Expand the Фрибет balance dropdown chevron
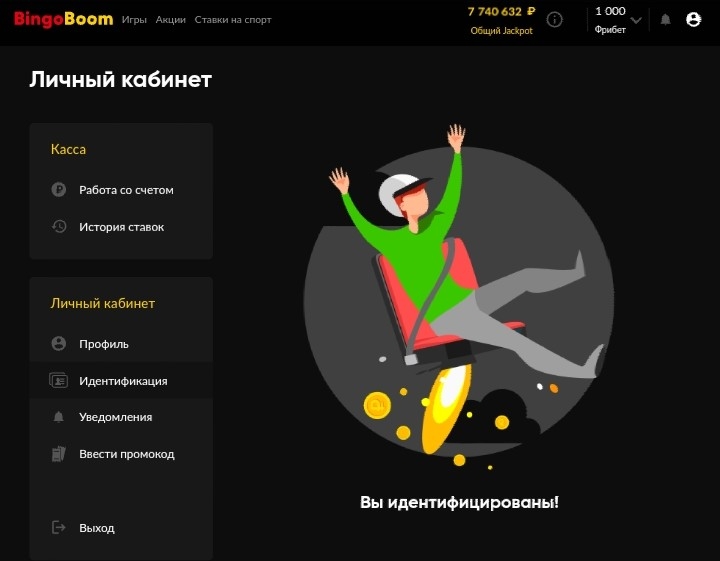Screen dimensions: 720x561 click(636, 20)
